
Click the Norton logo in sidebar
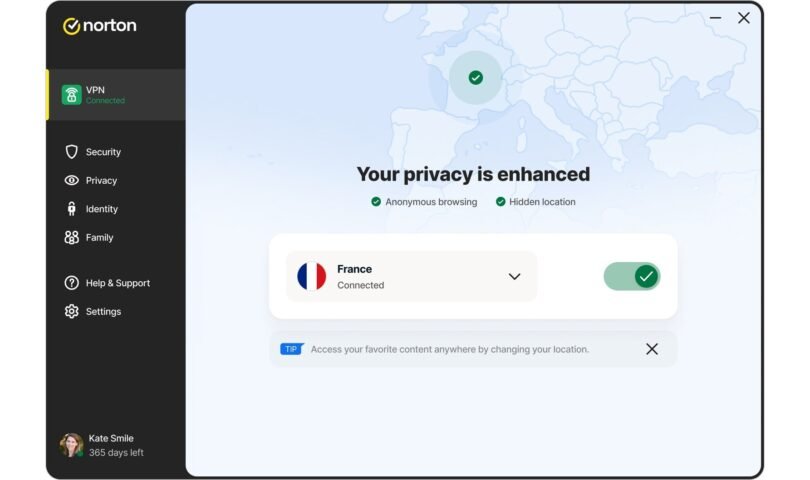coord(99,26)
